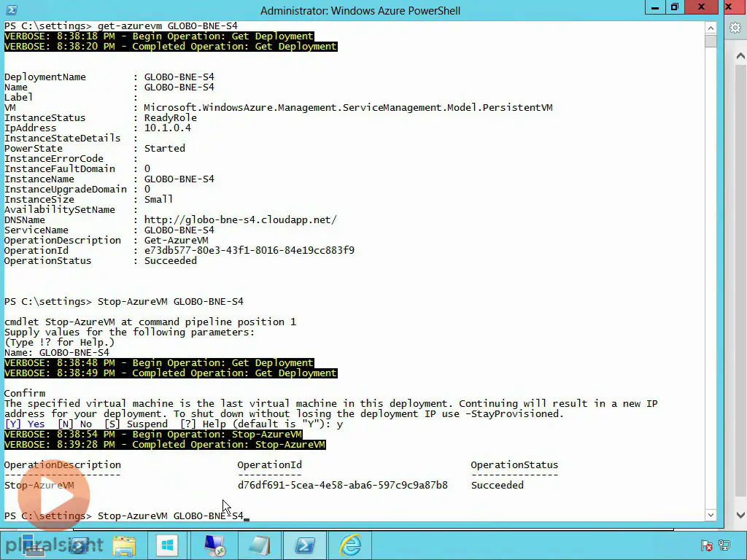This screenshot has height=560, width=747.
Task: Click the PowerShell scrollbar up arrow
Action: (x=711, y=28)
